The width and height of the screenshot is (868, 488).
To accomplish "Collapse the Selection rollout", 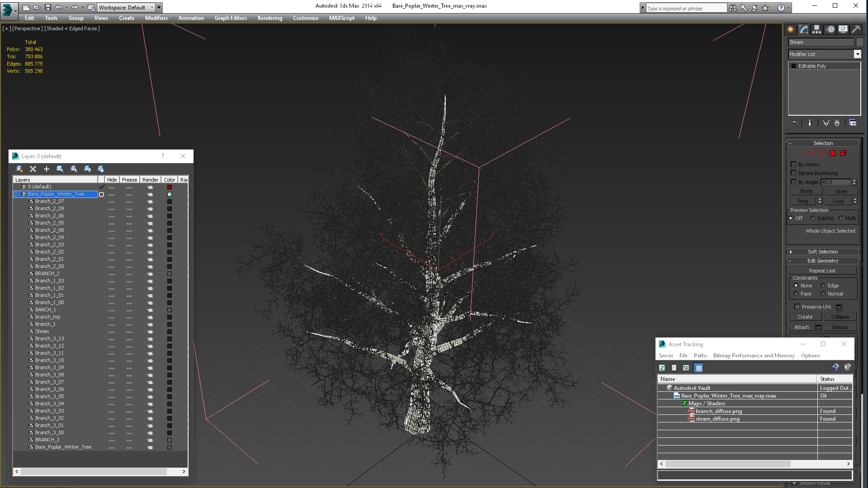I will click(x=823, y=143).
